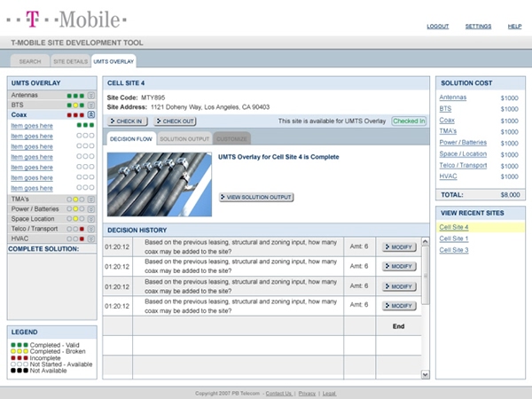Expand the Antennas section chevron

click(91, 96)
